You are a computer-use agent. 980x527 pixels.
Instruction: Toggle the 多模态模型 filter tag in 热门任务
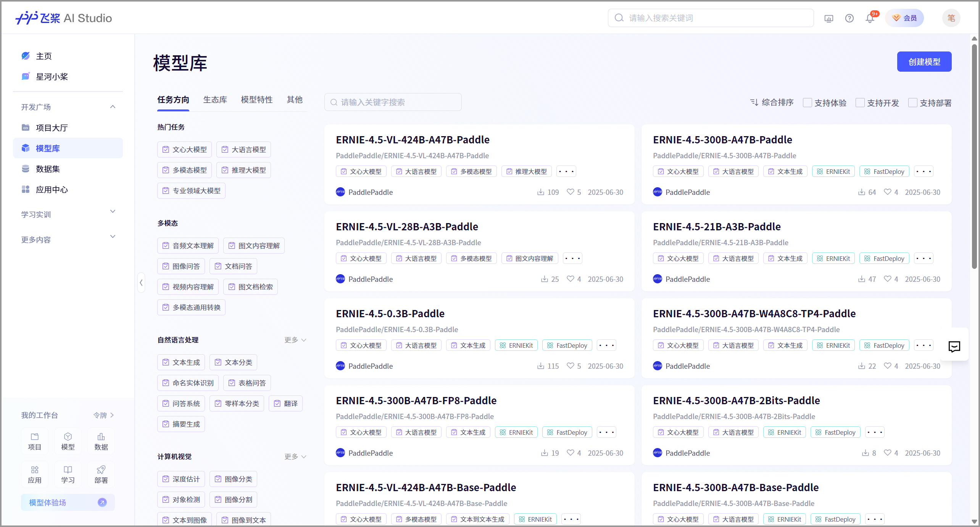tap(184, 170)
